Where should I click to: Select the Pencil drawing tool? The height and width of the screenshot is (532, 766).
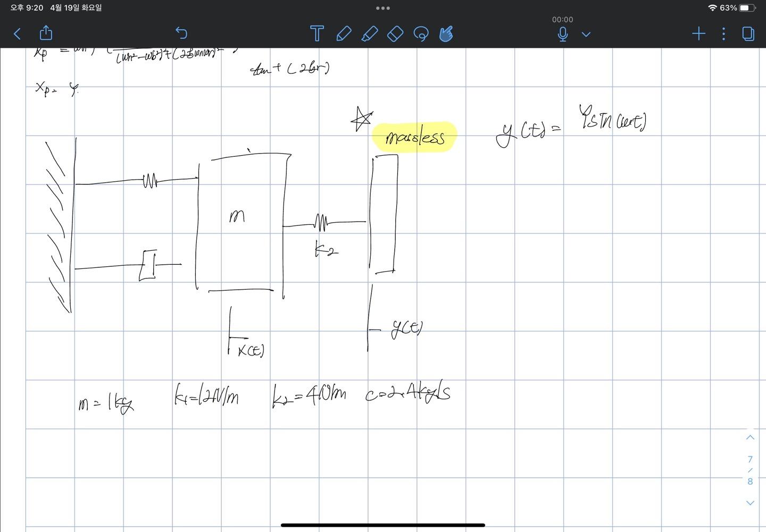(344, 33)
